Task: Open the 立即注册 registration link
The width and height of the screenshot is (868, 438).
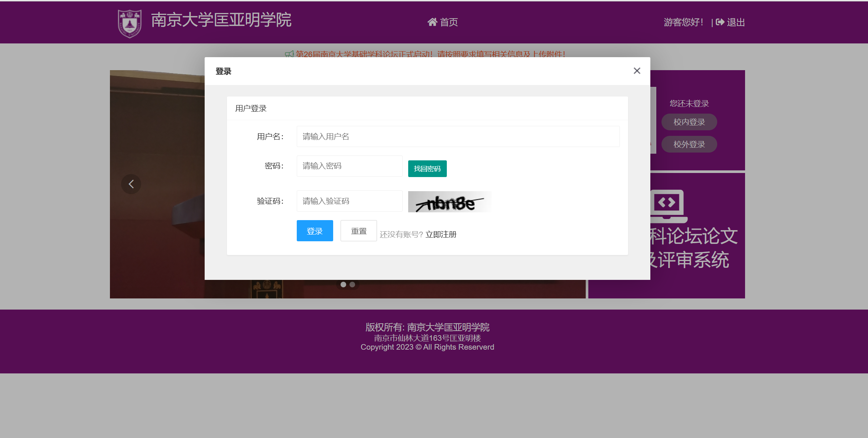Action: coord(441,235)
